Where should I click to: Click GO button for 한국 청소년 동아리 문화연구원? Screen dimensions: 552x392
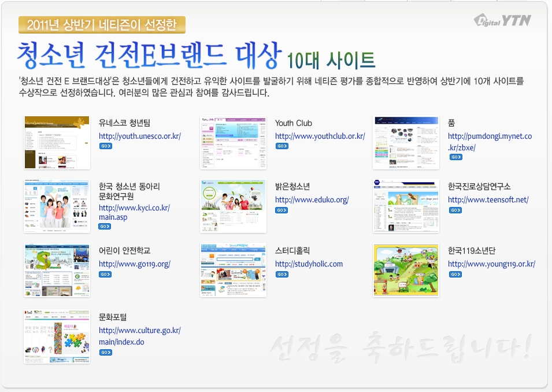pyautogui.click(x=105, y=227)
